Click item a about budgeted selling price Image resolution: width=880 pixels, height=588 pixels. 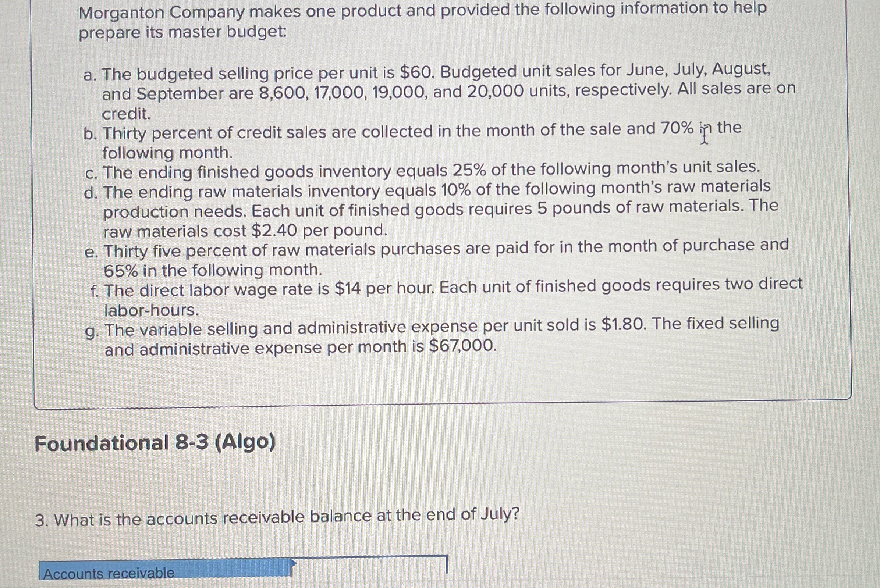[x=439, y=92]
